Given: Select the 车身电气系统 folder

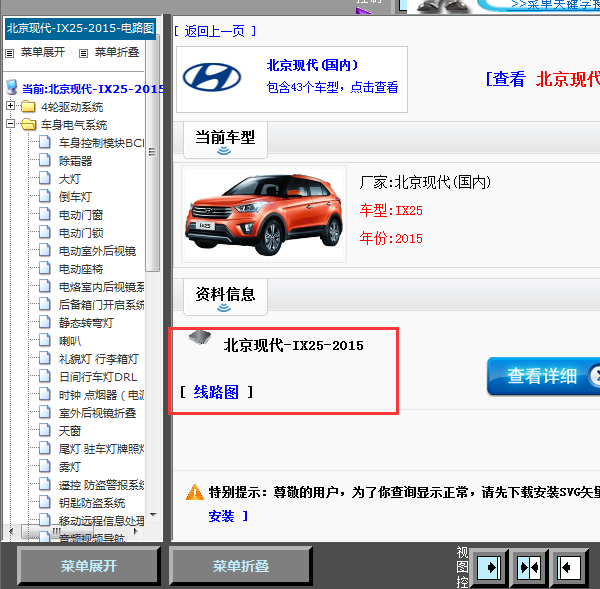Looking at the screenshot, I should [74, 125].
